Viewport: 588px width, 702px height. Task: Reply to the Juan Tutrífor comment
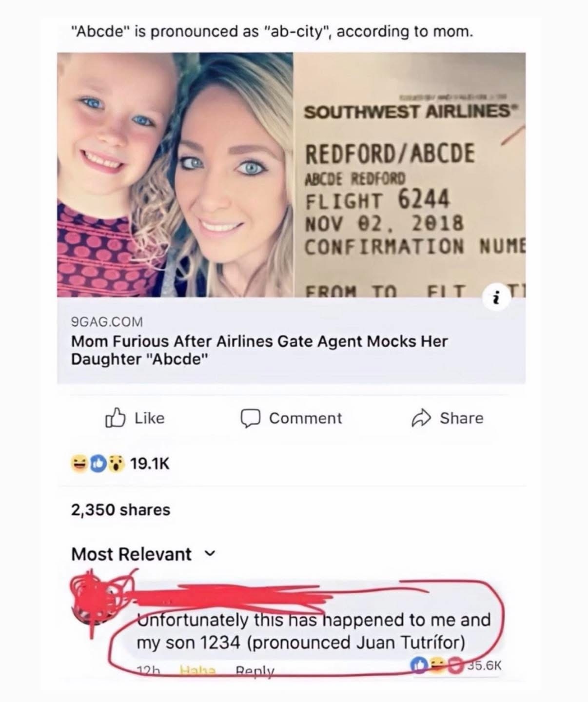[255, 670]
